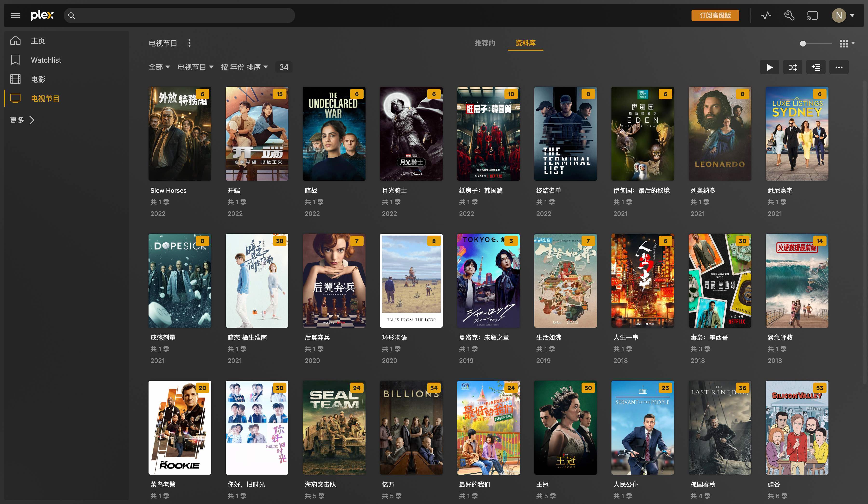Click the 34 items count badge

pyautogui.click(x=284, y=67)
